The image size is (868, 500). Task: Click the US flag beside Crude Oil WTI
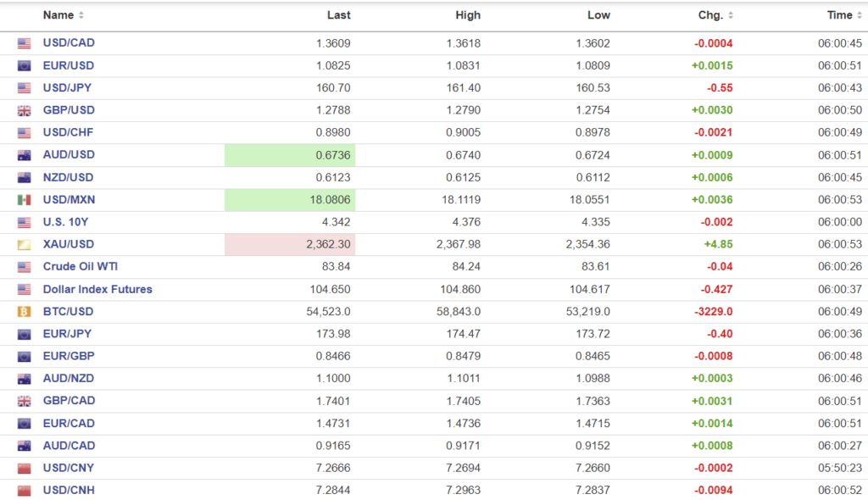coord(24,267)
